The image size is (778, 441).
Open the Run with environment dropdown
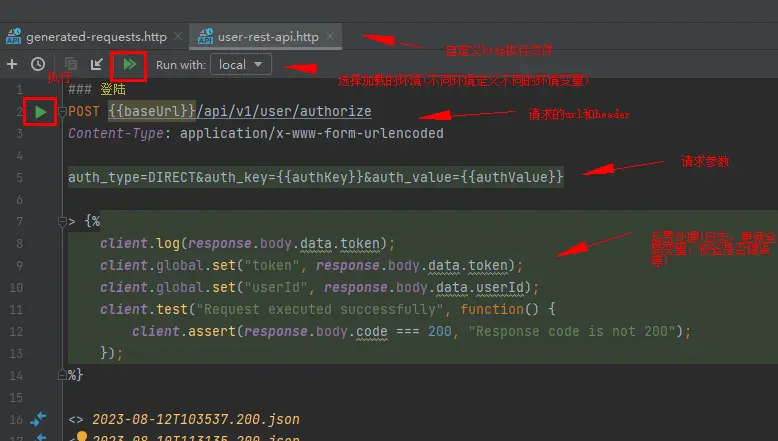click(x=241, y=64)
